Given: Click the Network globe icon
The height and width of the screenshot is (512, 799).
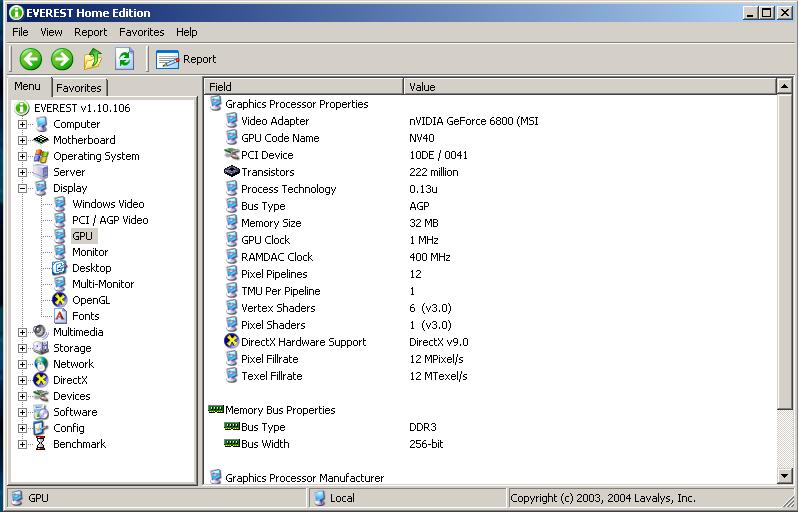Looking at the screenshot, I should (41, 364).
